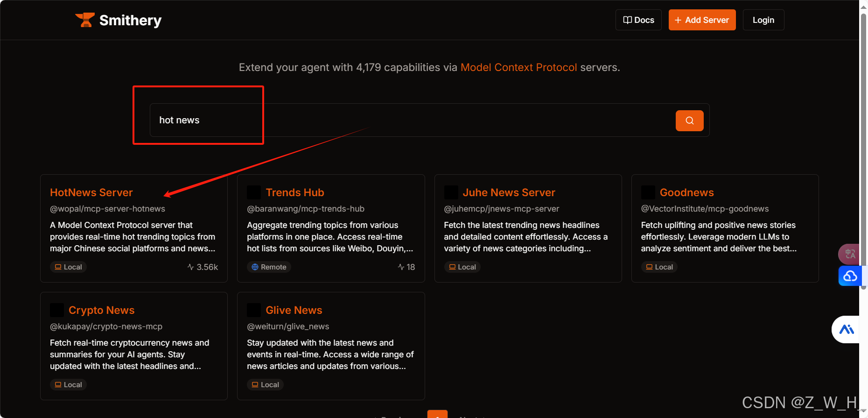Click the Glive News description text
The width and height of the screenshot is (868, 418).
(330, 354)
